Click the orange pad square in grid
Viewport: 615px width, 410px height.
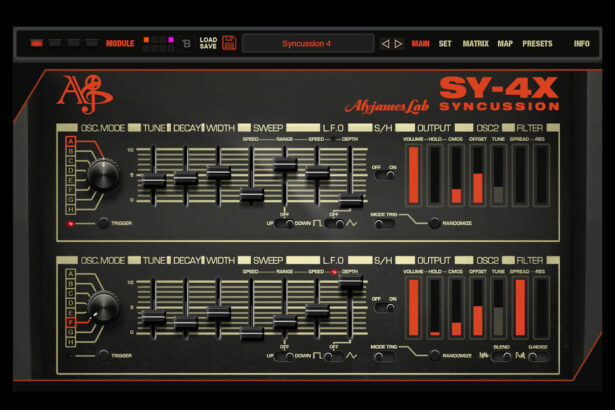[146, 40]
